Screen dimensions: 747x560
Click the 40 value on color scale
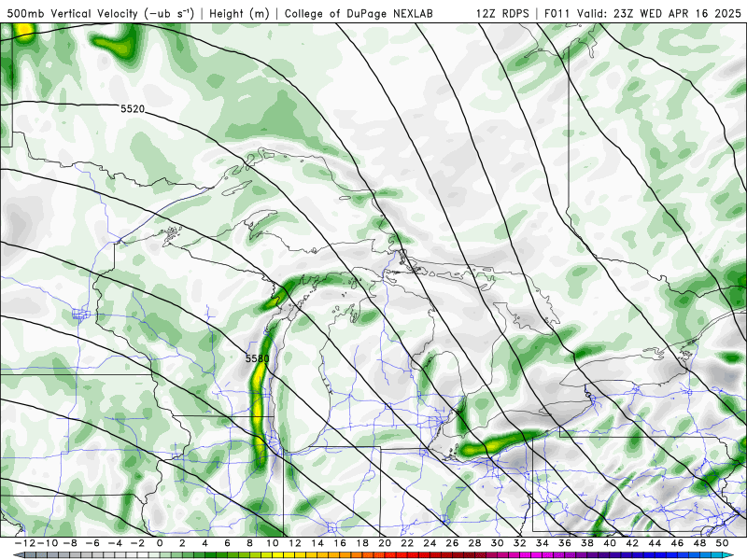[x=610, y=543]
